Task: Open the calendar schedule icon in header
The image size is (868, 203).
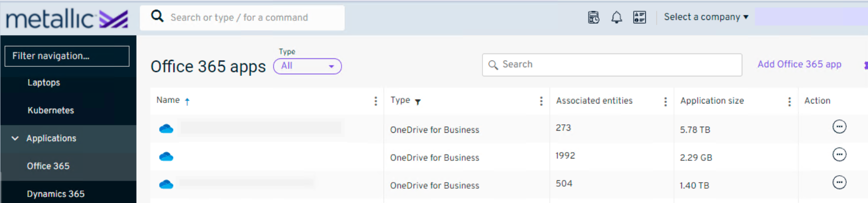Action: 593,18
